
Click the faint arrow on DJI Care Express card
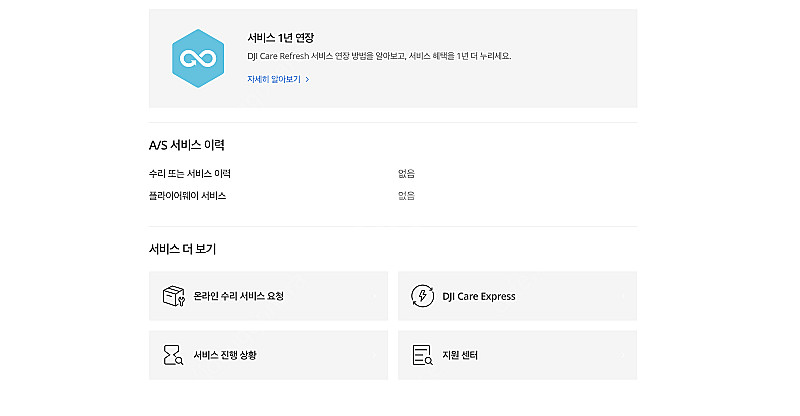point(622,296)
